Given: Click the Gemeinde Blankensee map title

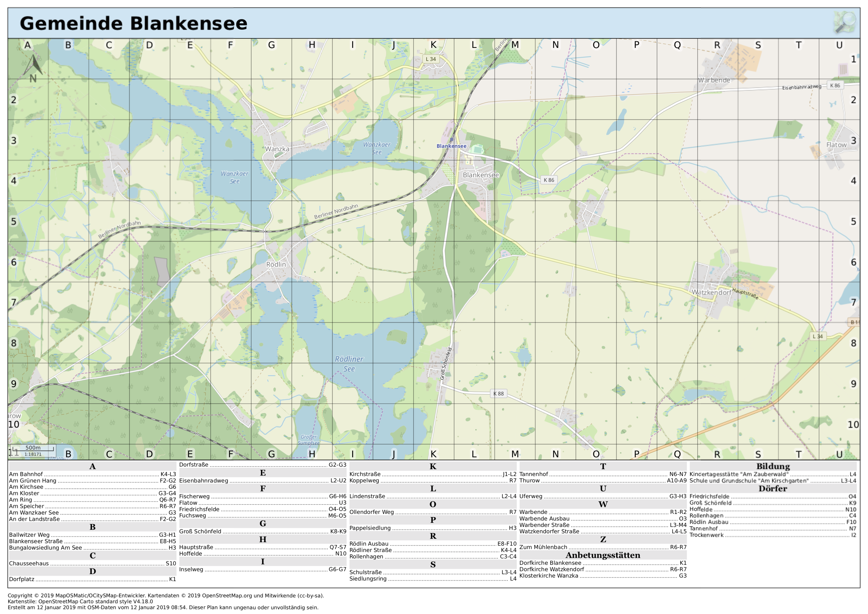Looking at the screenshot, I should point(133,23).
